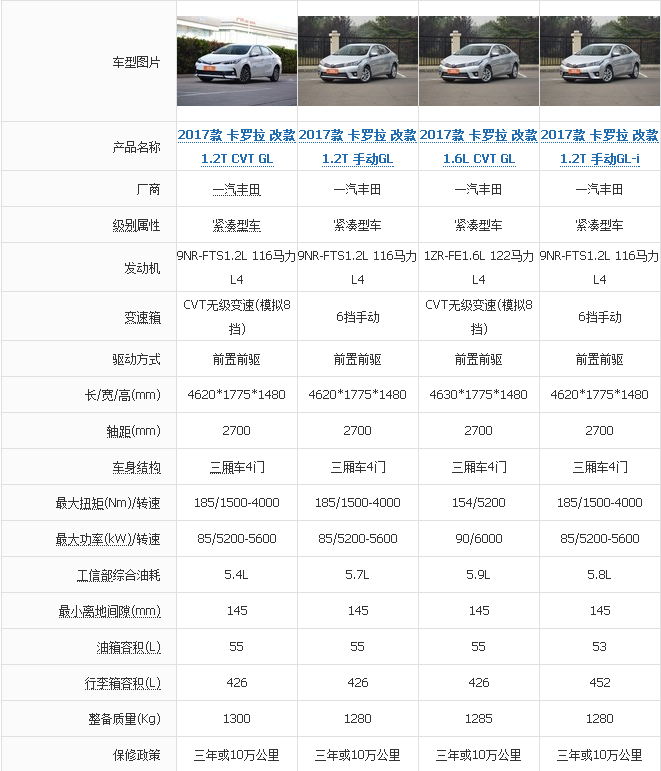Viewport: 661px width, 771px height.
Task: Click 2700 wheelbase value in 1.2T CVT GL column
Action: coord(237,430)
